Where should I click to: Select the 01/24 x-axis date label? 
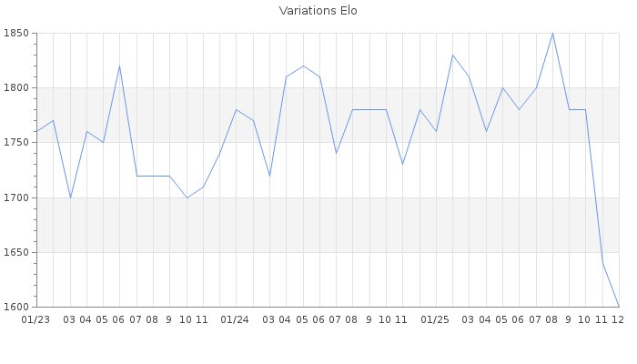[236, 319]
